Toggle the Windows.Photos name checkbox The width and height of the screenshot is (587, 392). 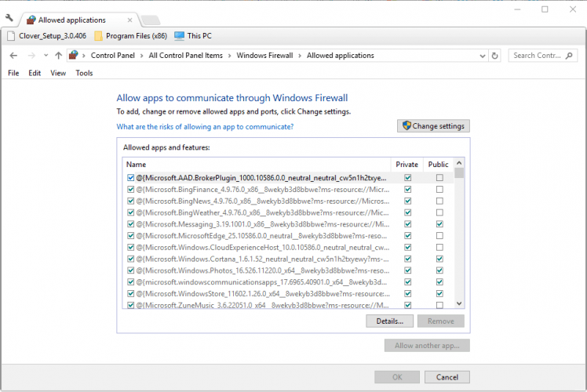click(130, 270)
